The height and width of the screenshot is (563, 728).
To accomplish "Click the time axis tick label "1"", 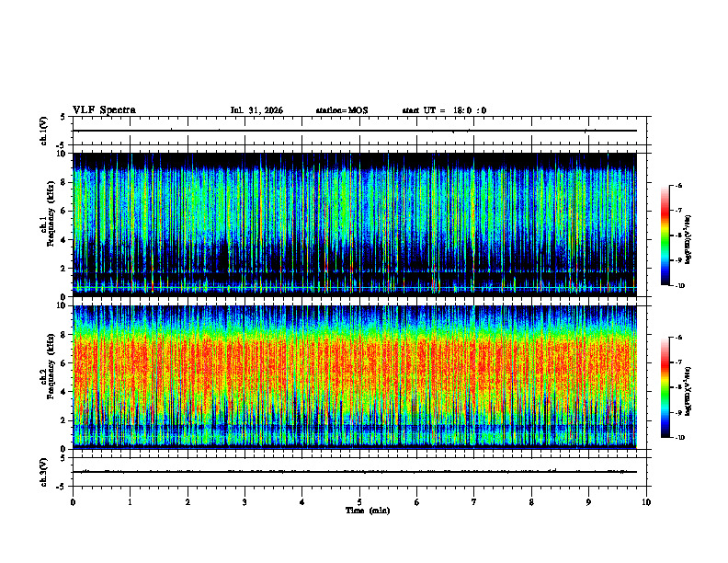I will pos(130,502).
